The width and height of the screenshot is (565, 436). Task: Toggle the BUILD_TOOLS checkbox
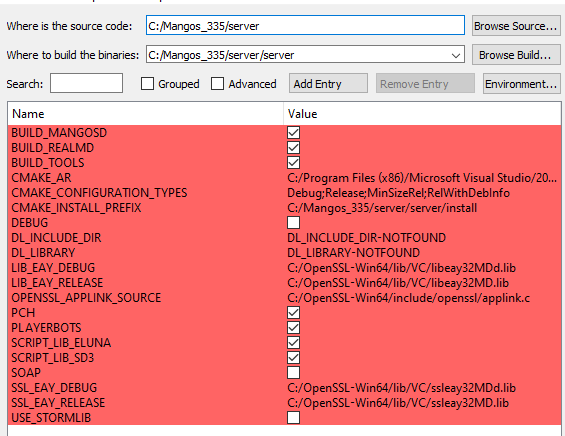(x=293, y=163)
